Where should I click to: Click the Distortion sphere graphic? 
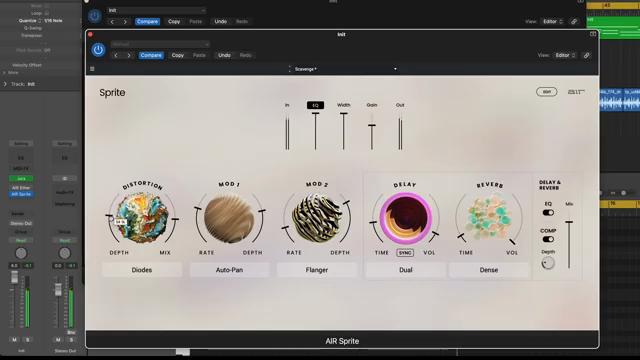(x=142, y=218)
